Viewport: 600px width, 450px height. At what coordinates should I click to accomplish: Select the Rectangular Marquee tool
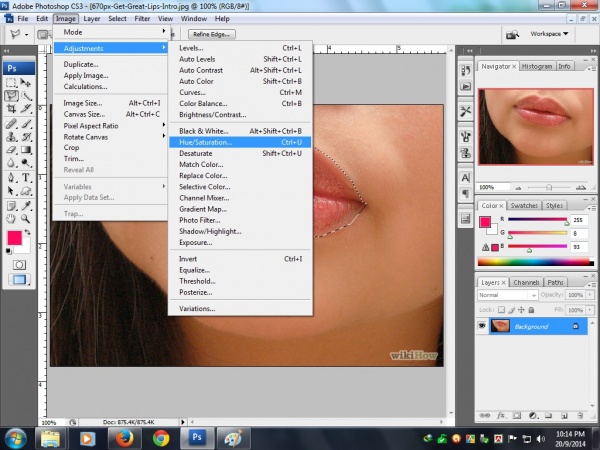pyautogui.click(x=12, y=83)
